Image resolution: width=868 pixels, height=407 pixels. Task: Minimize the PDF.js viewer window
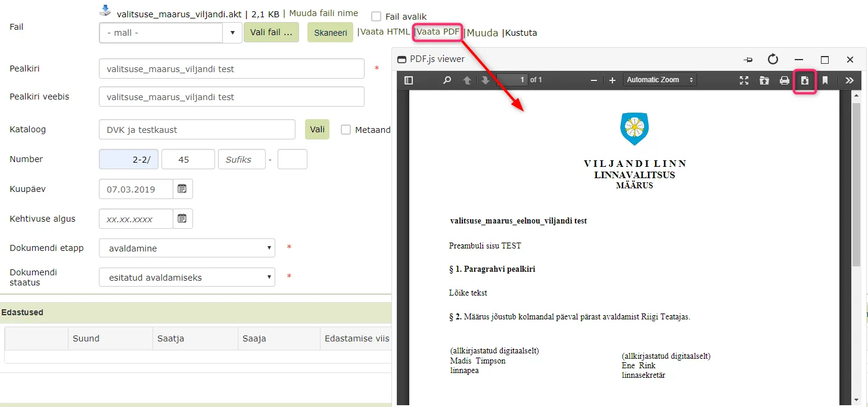tap(799, 60)
